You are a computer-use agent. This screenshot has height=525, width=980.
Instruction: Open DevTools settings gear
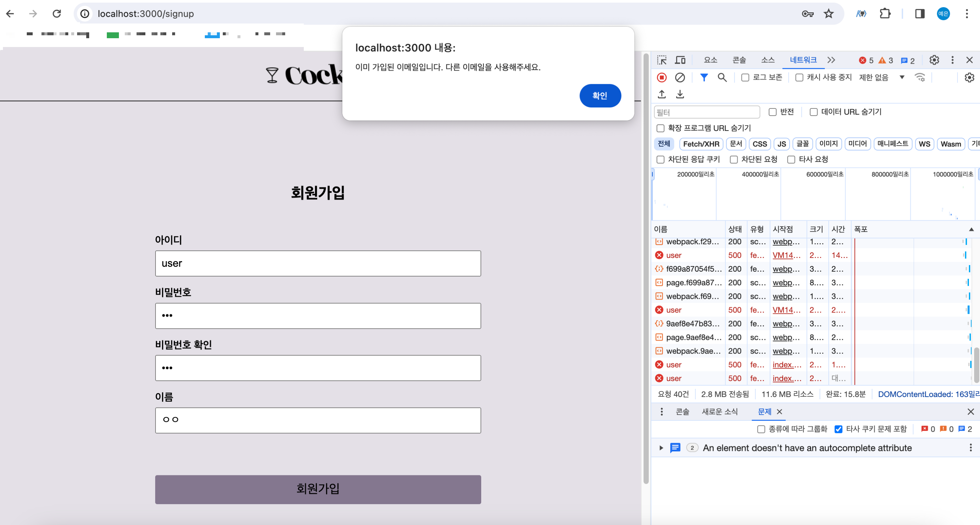[934, 60]
